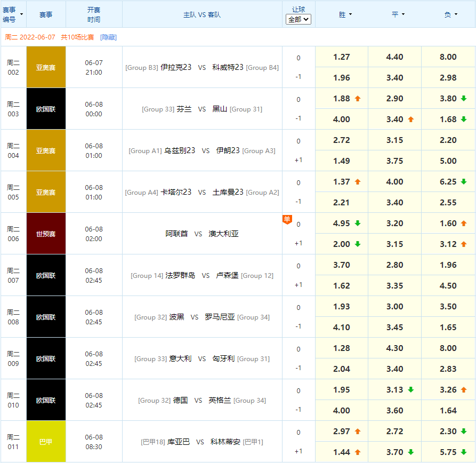Click the 黑山 team name
Screen dimensions: 476x463
220,109
